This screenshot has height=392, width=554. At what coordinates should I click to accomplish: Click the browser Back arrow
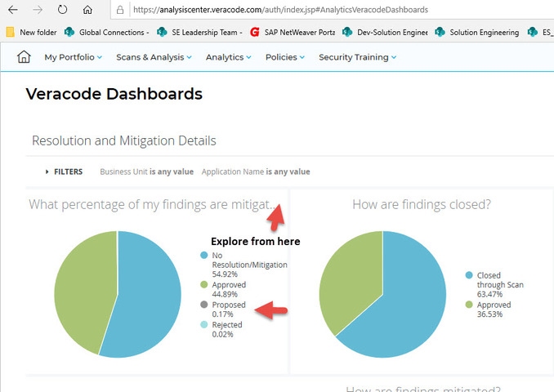tap(13, 10)
